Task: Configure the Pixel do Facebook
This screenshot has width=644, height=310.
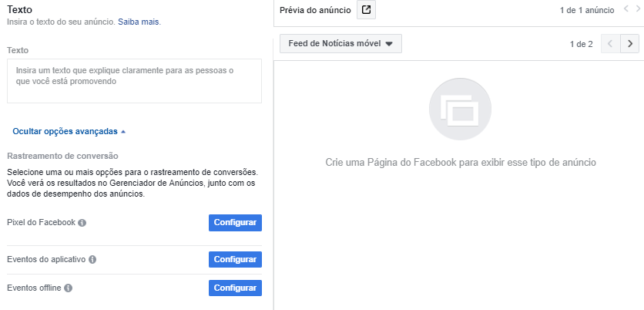Action: pos(235,223)
